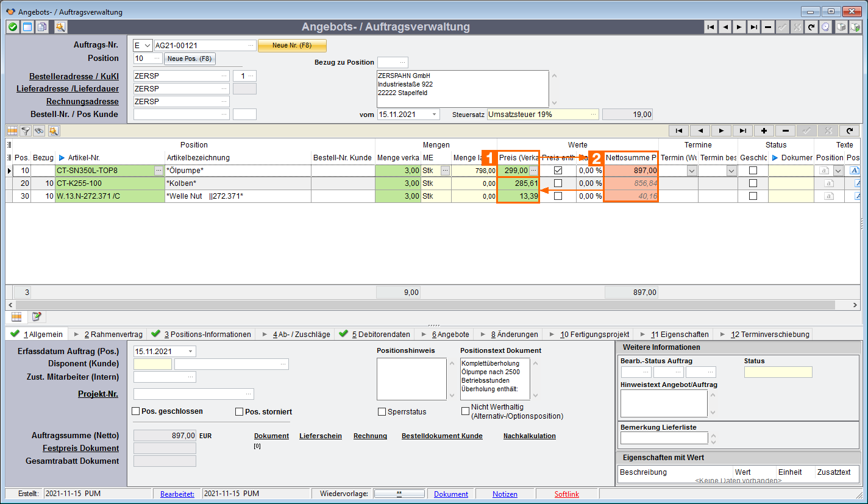Click the 'Bearbeitet:' link
The image size is (868, 504).
tap(177, 494)
